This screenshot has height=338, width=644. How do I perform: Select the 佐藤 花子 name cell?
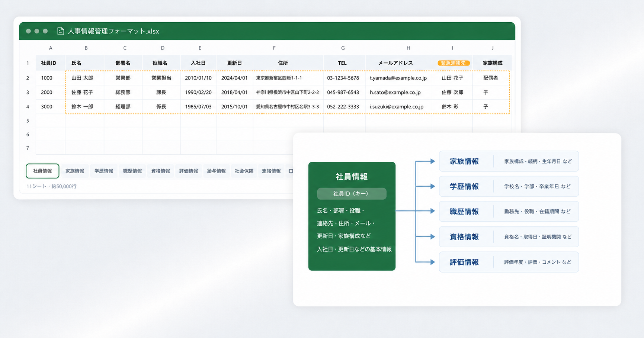[85, 92]
